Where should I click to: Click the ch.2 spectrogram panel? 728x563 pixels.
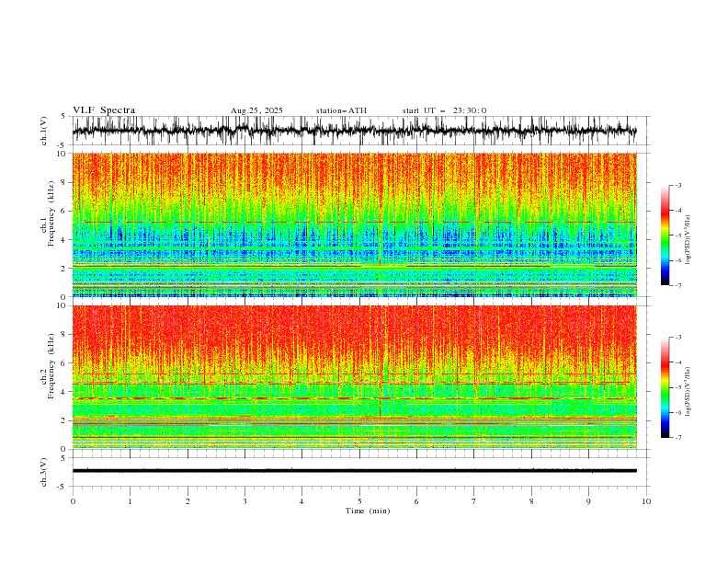pyautogui.click(x=354, y=377)
